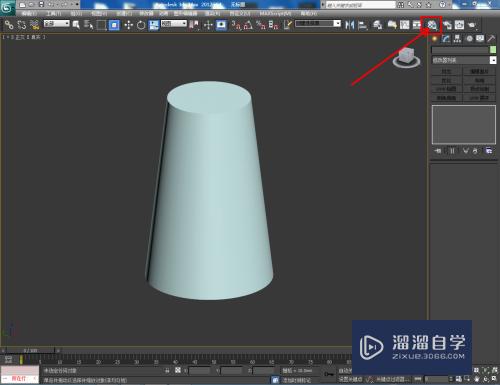Screen dimensions: 500x385
Task: Open the 3ds Max application menu logo
Action: click(7, 7)
